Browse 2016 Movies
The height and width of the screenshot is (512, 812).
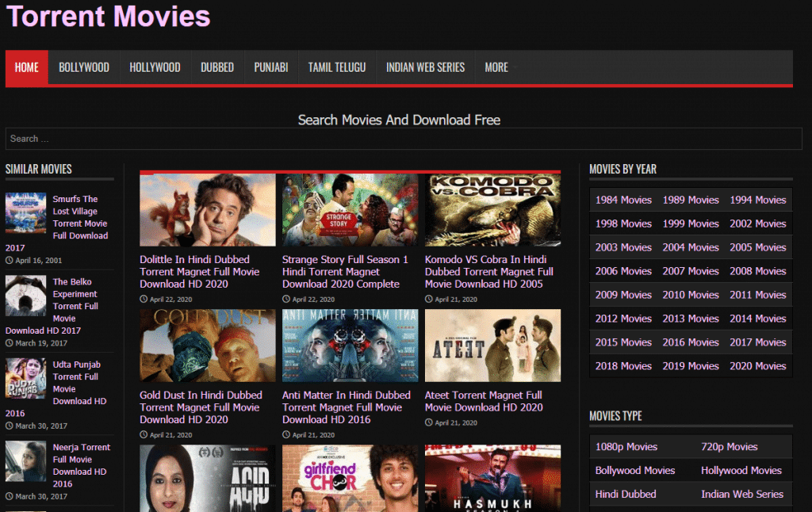[x=691, y=342]
